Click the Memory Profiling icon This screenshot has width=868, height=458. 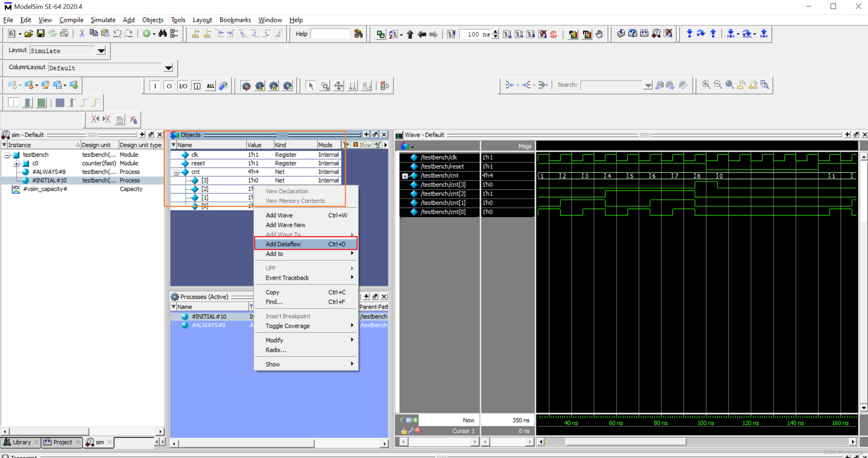pos(586,34)
